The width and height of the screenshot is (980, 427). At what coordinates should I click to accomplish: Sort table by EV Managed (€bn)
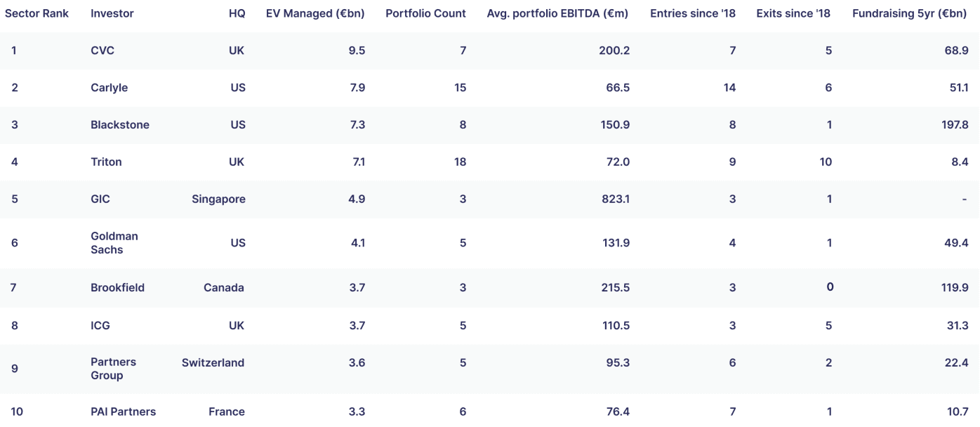point(315,13)
